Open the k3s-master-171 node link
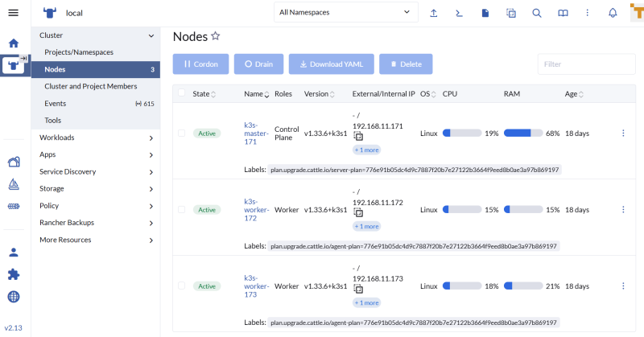This screenshot has height=337, width=644. coord(256,134)
